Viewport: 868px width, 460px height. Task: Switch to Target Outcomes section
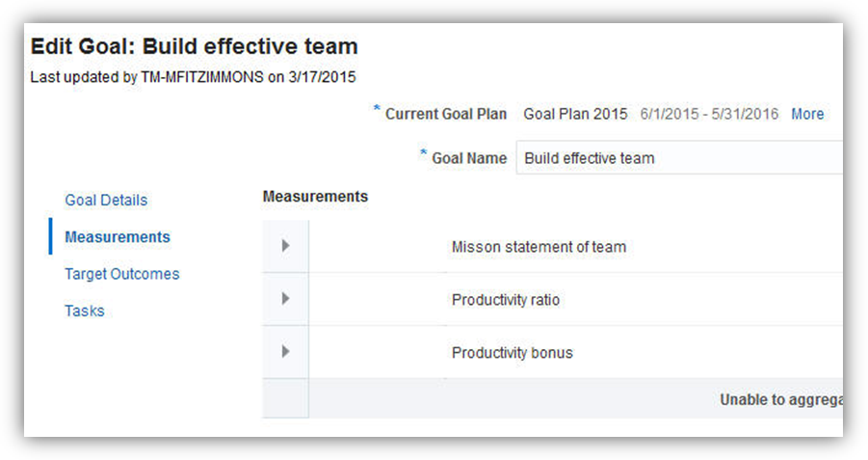click(x=121, y=274)
